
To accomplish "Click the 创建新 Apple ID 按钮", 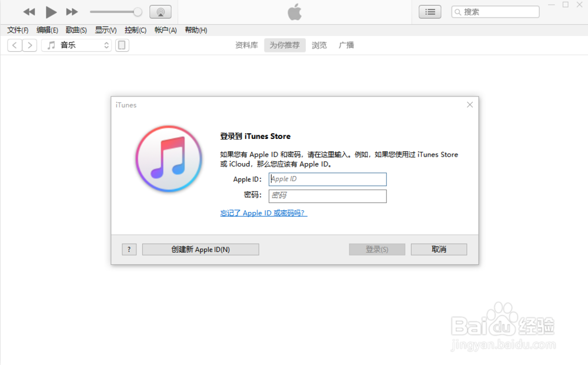I will (x=200, y=249).
